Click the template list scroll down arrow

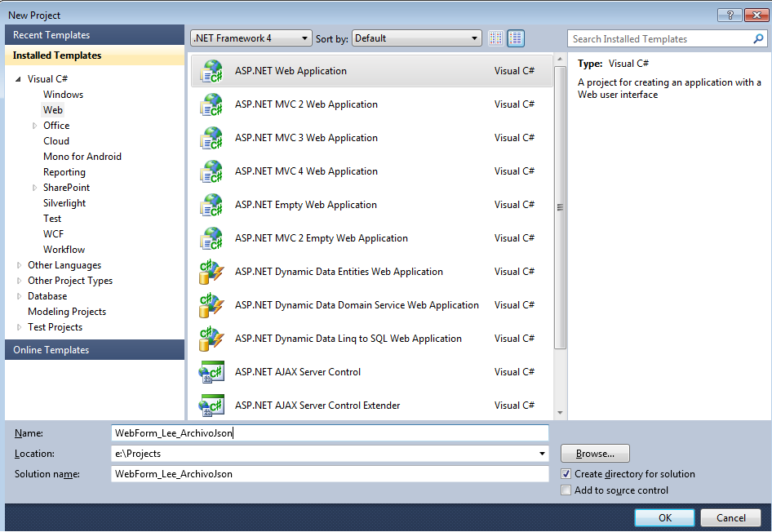[x=560, y=413]
